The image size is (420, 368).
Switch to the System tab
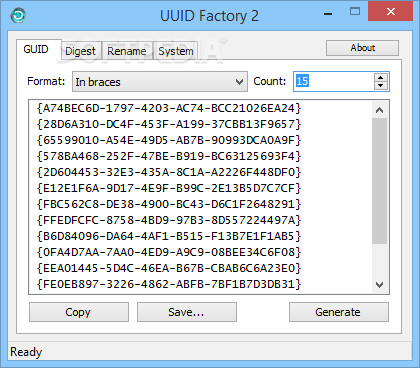(176, 51)
